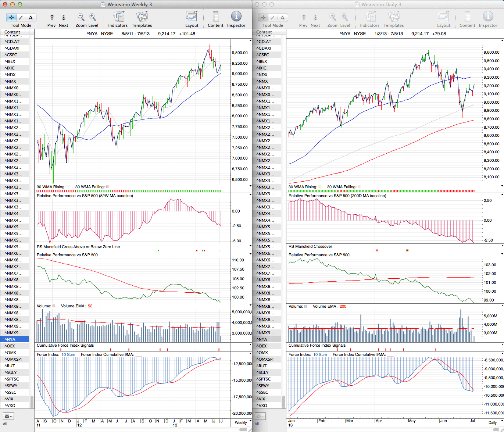
Task: Open Force Index panel arrow in Daily window
Action: click(x=502, y=354)
